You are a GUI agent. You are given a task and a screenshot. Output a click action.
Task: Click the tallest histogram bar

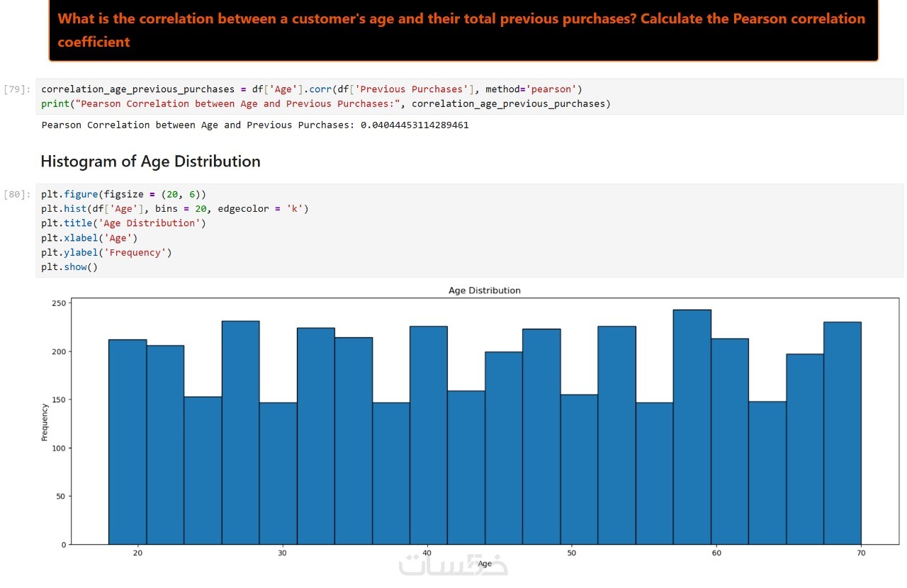(x=692, y=426)
